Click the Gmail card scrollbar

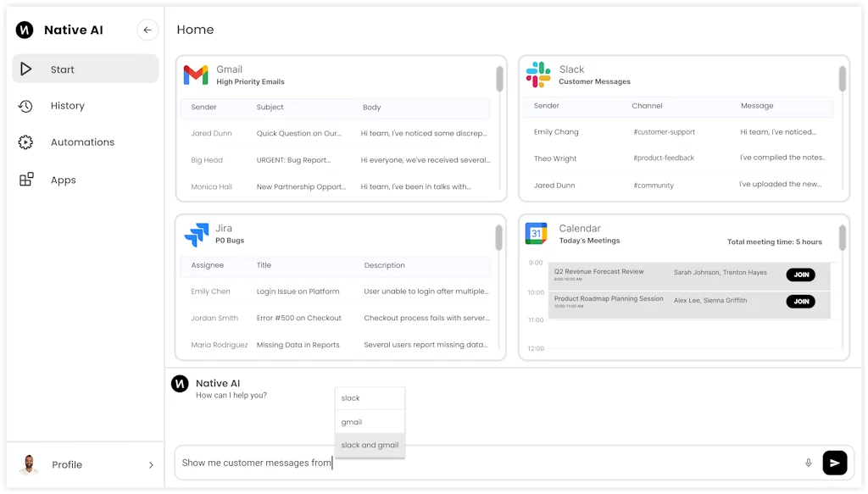point(499,79)
